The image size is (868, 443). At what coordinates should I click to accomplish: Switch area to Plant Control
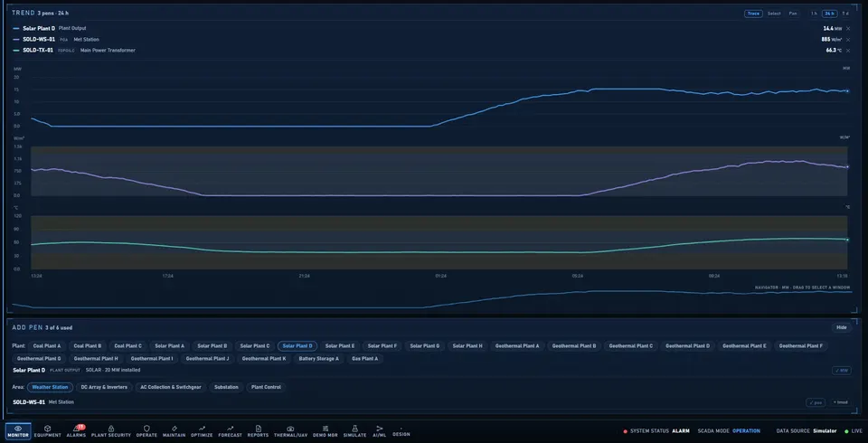[266, 388]
